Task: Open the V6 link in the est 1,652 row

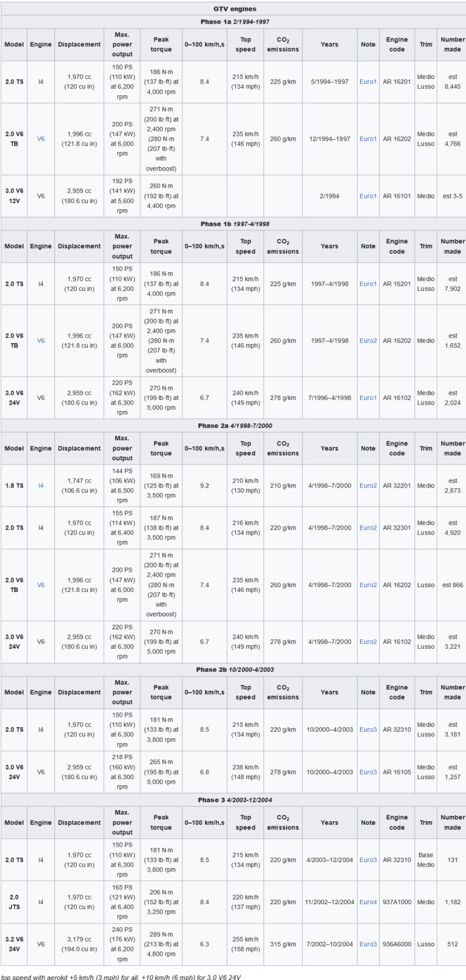Action: (x=41, y=341)
